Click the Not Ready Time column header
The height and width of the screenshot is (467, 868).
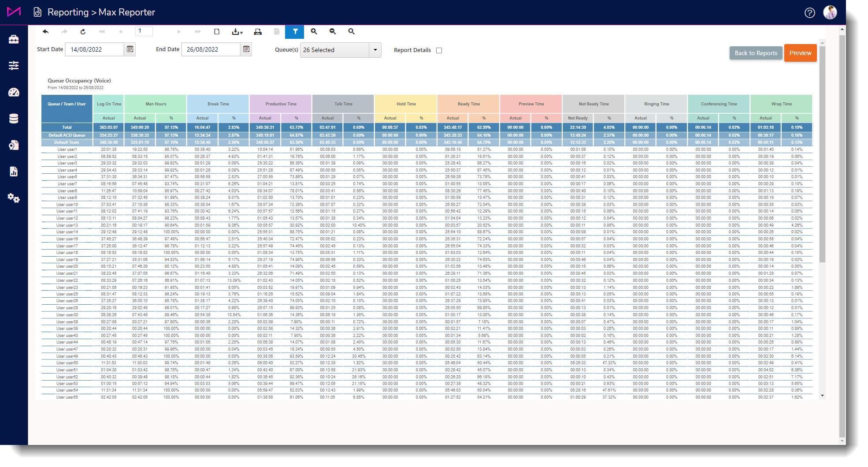tap(594, 104)
